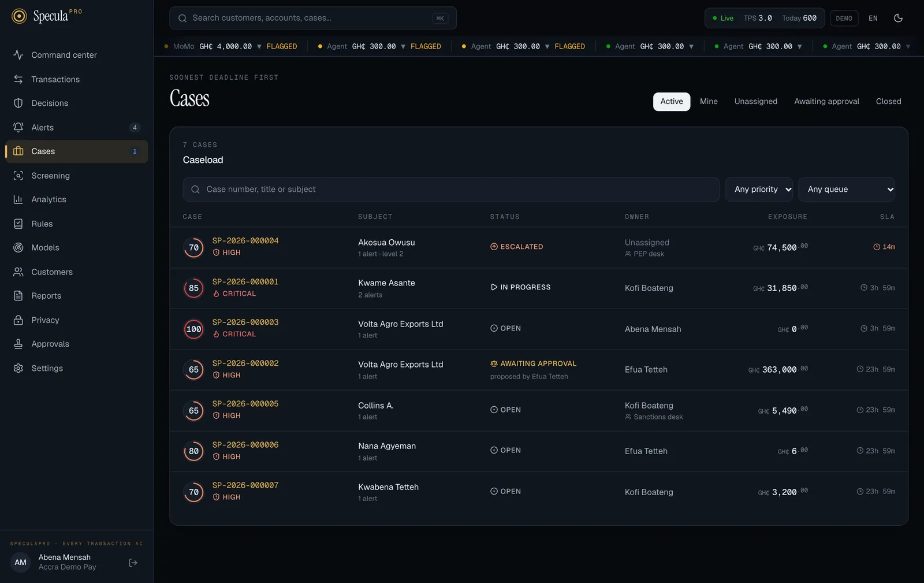Click the Specula PRO logo
The width and height of the screenshot is (924, 583).
point(47,16)
